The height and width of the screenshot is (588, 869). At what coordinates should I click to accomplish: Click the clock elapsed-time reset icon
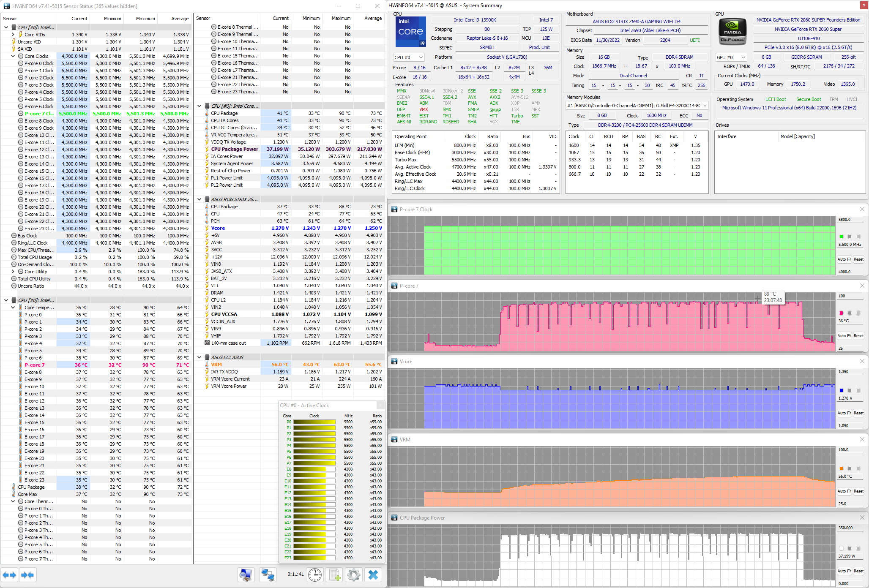click(x=314, y=574)
